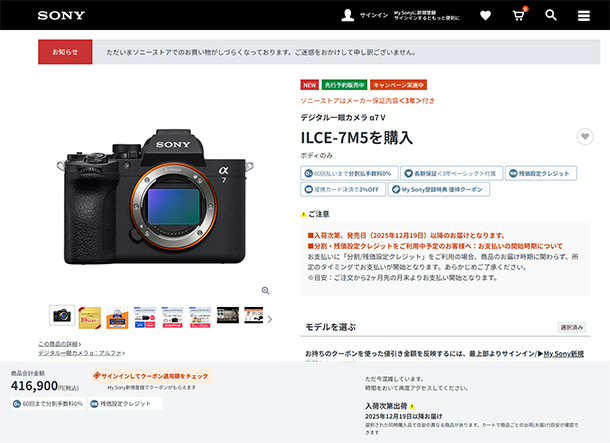Click the 3-year maker warranty text line
The width and height of the screenshot is (610, 443).
367,101
